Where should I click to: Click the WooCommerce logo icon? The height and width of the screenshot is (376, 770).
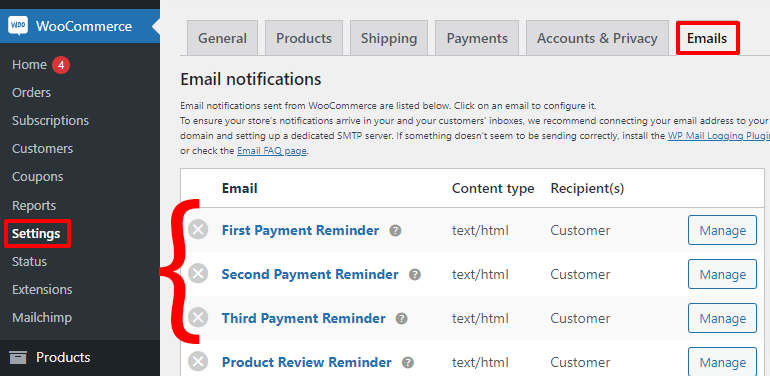point(18,26)
